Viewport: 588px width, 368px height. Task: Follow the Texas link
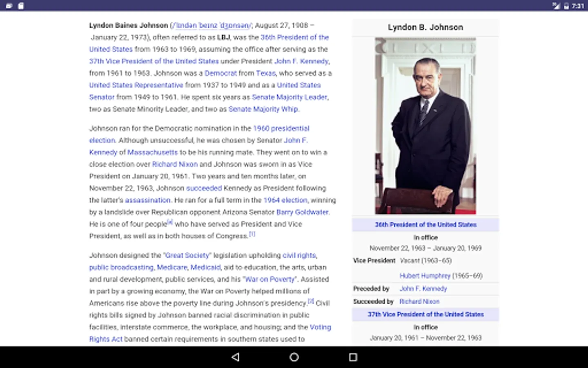266,73
